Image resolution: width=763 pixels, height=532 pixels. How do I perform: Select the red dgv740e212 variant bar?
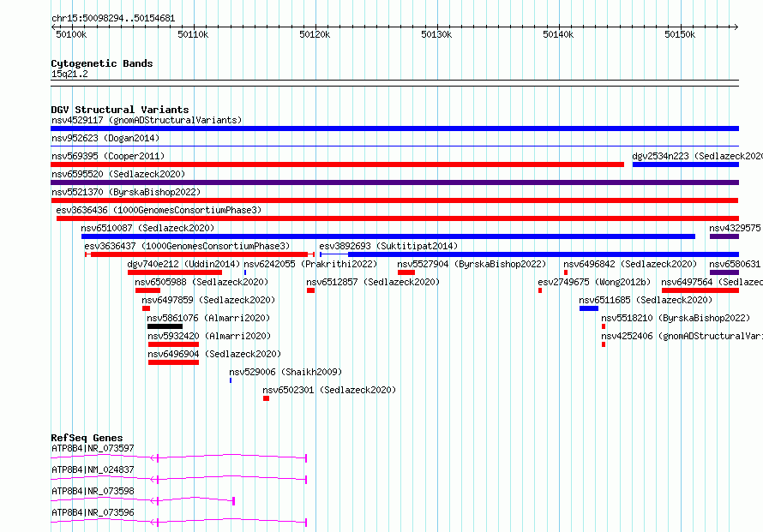pyautogui.click(x=175, y=272)
